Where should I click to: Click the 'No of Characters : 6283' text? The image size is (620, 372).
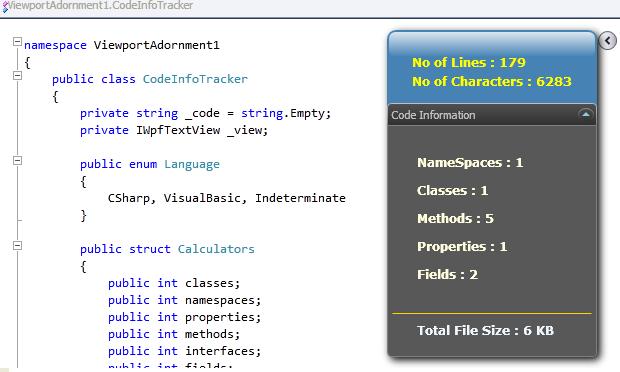(491, 81)
